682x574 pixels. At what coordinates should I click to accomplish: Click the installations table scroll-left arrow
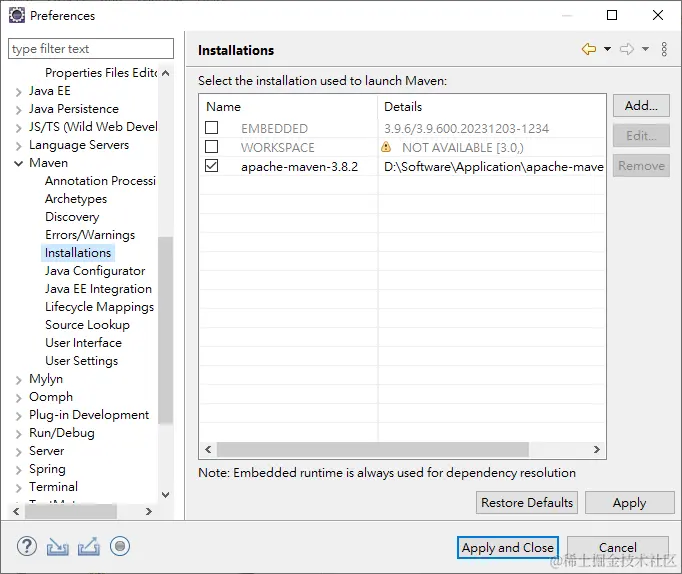(x=208, y=450)
